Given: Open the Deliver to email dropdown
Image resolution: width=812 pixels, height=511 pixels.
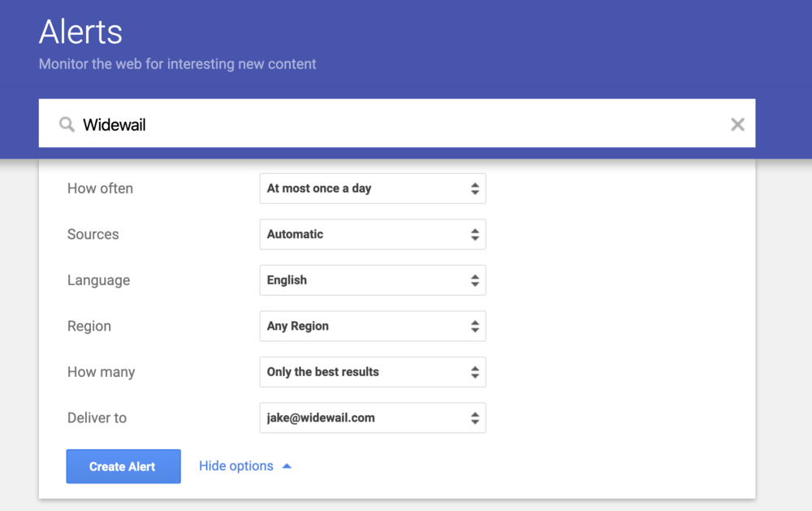Looking at the screenshot, I should (365, 418).
